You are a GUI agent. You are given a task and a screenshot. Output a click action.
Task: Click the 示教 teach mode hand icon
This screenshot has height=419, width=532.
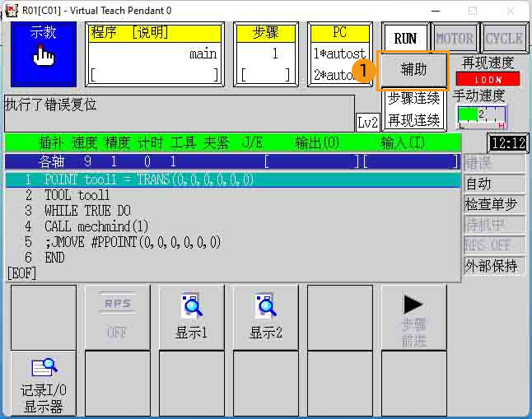click(x=44, y=54)
